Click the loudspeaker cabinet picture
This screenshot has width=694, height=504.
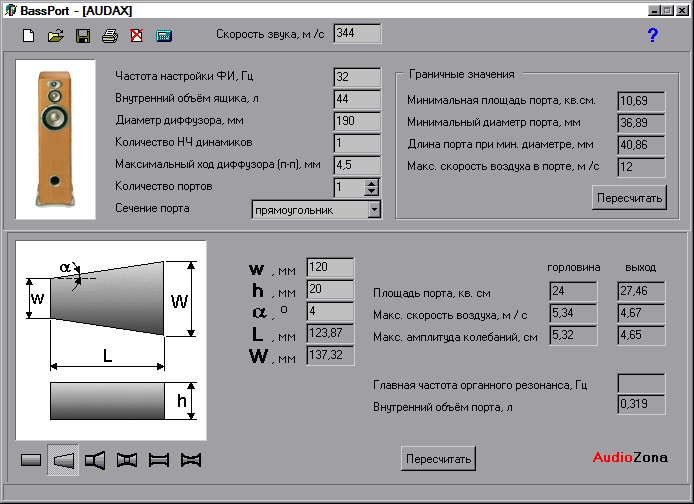coord(55,139)
